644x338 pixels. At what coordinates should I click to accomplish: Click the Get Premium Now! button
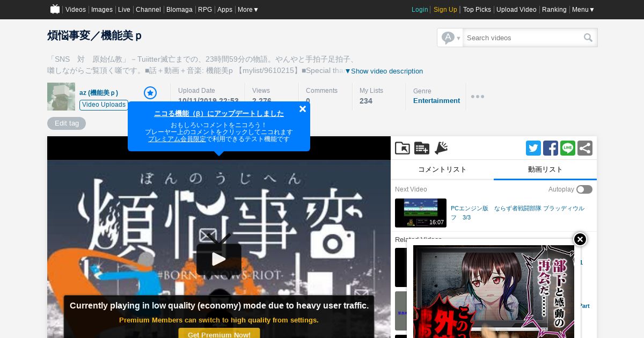219,334
